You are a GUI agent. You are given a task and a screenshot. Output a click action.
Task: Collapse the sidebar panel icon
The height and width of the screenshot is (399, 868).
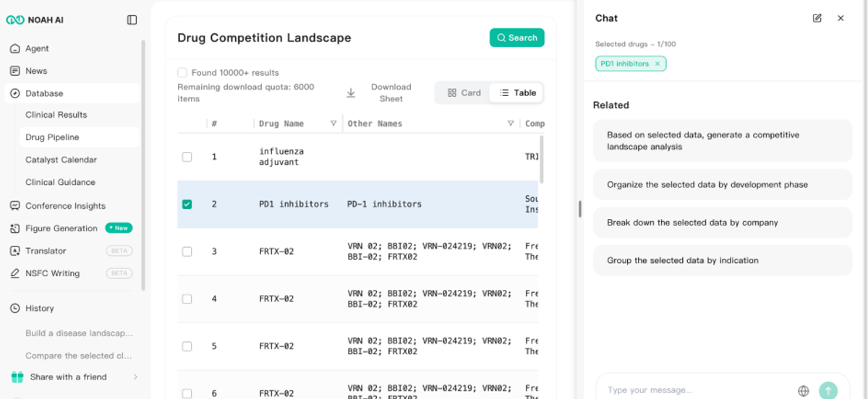pos(132,20)
